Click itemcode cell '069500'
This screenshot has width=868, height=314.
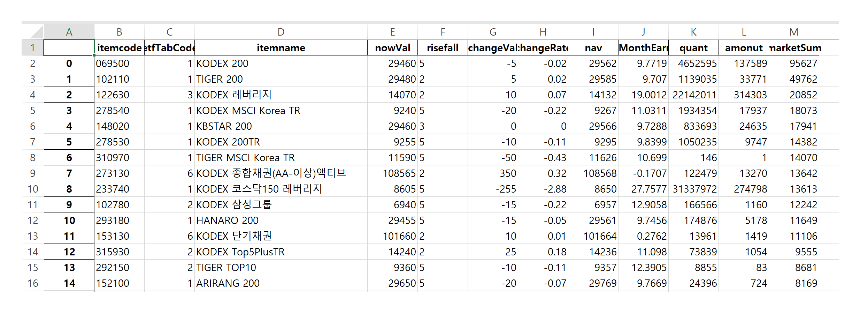(119, 63)
